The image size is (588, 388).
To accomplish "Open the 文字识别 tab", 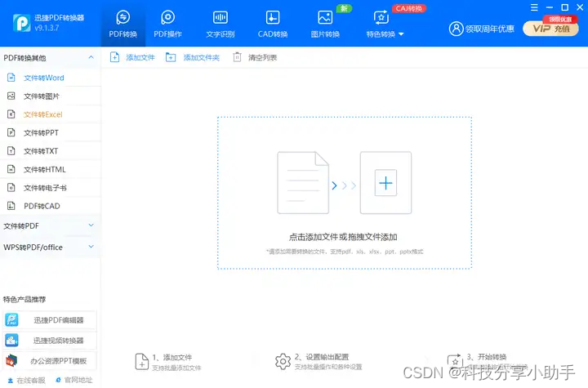I will point(220,24).
